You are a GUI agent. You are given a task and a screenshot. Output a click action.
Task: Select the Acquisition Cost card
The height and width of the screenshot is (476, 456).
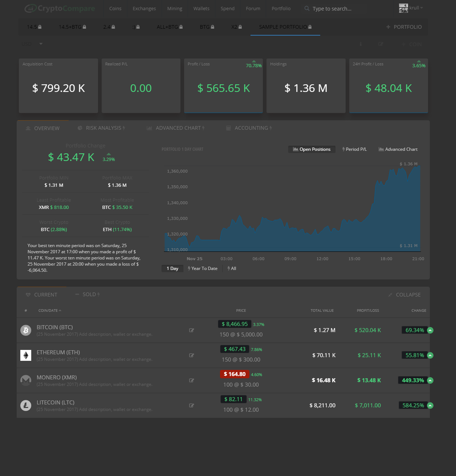click(58, 86)
